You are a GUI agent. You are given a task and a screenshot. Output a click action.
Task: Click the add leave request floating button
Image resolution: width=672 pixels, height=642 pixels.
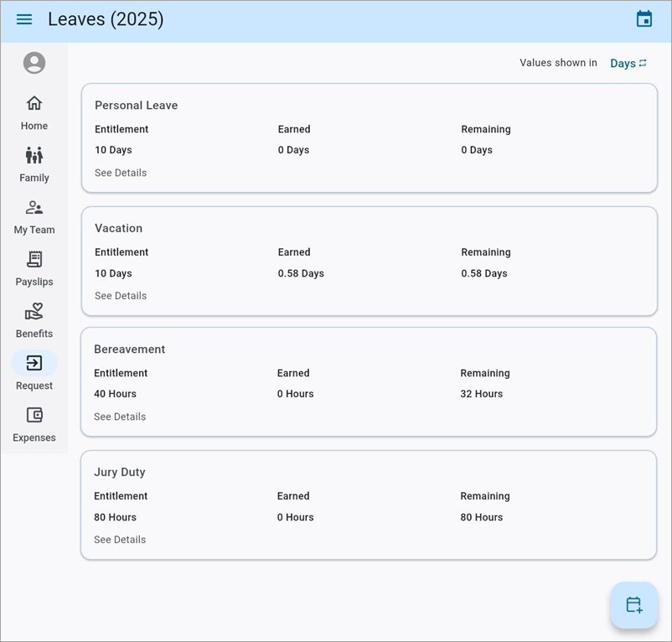(x=633, y=605)
